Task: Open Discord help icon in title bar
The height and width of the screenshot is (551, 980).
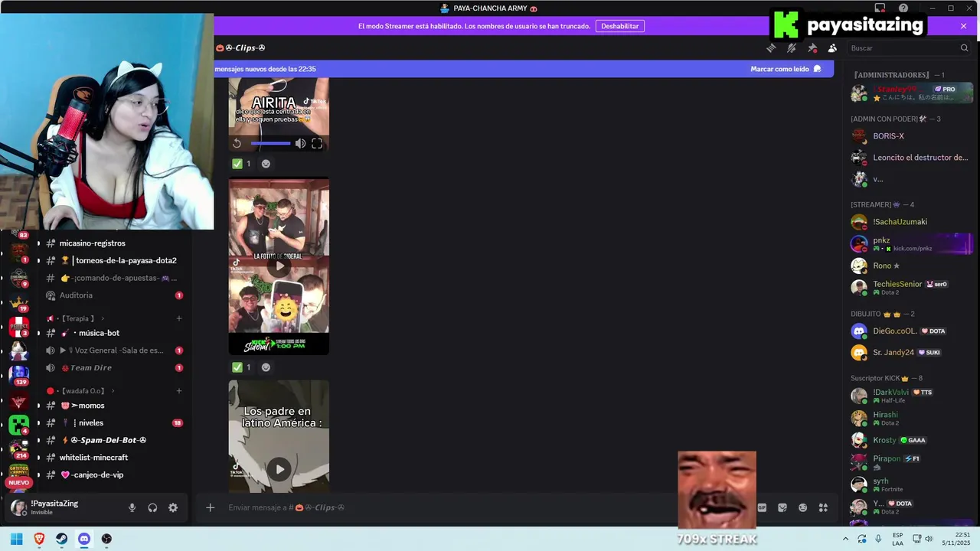Action: click(903, 8)
